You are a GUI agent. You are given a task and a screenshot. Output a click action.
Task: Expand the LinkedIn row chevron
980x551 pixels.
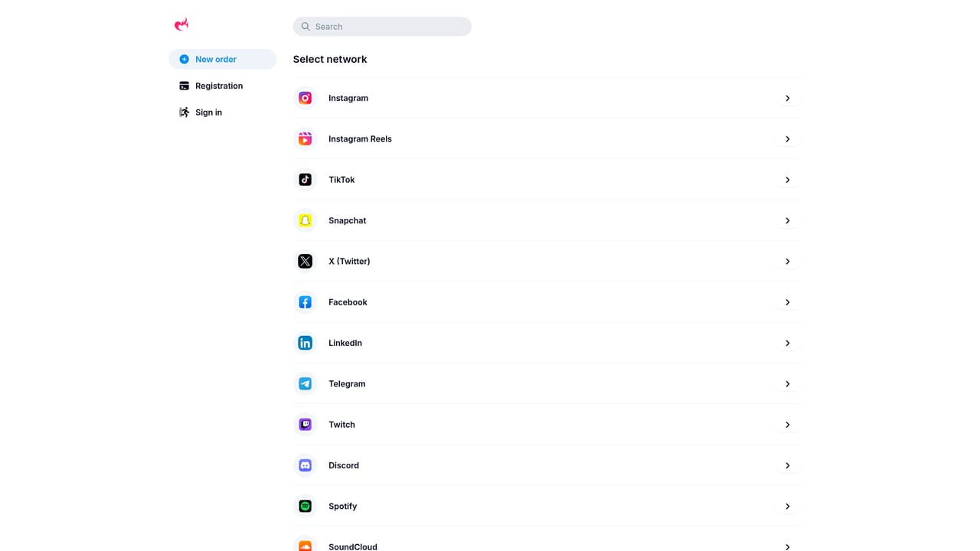pyautogui.click(x=787, y=343)
